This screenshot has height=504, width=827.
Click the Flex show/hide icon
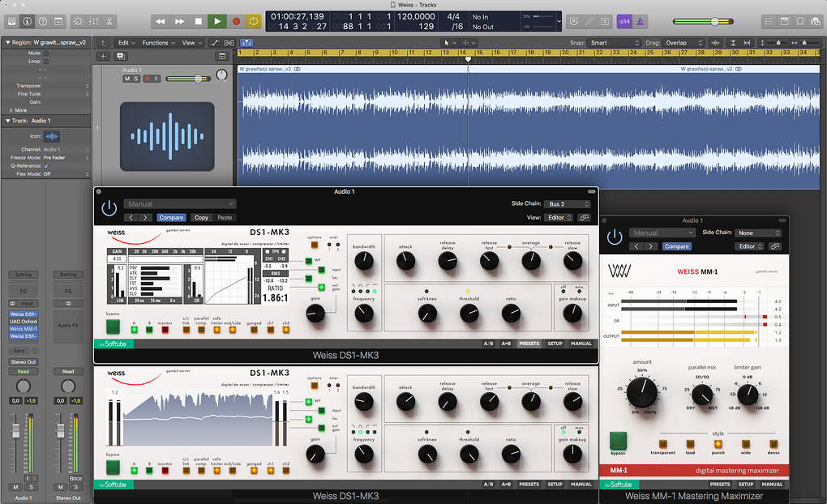pos(229,43)
